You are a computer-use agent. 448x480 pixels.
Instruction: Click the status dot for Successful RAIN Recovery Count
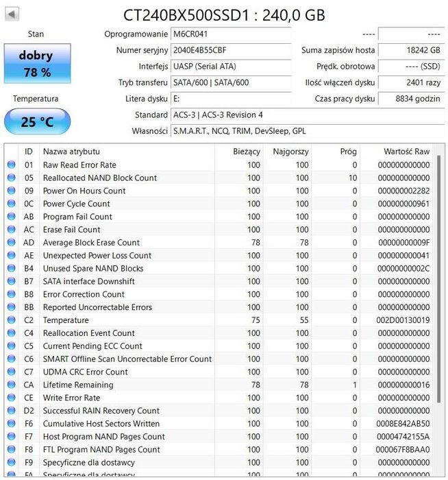pyautogui.click(x=12, y=411)
